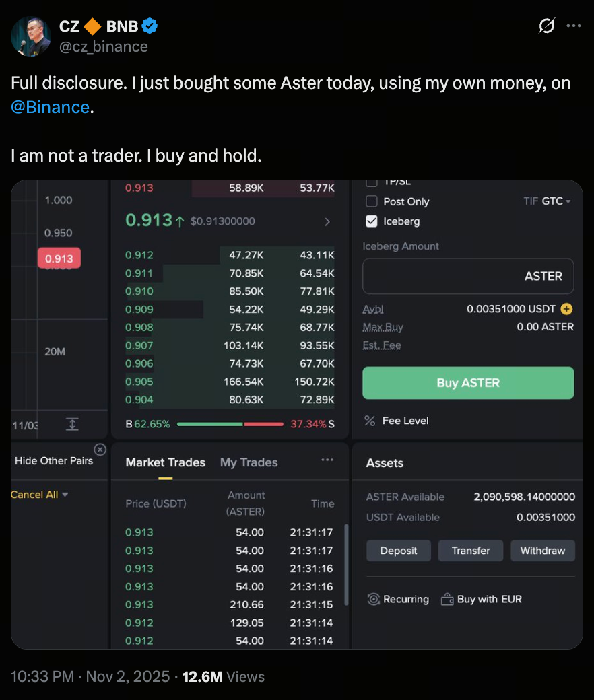This screenshot has width=594, height=700.
Task: Enable the Post Only checkbox
Action: point(371,201)
